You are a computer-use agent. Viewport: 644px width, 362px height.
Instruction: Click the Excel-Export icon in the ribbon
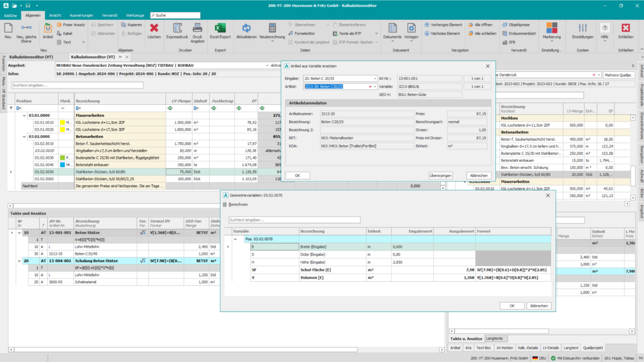[220, 29]
